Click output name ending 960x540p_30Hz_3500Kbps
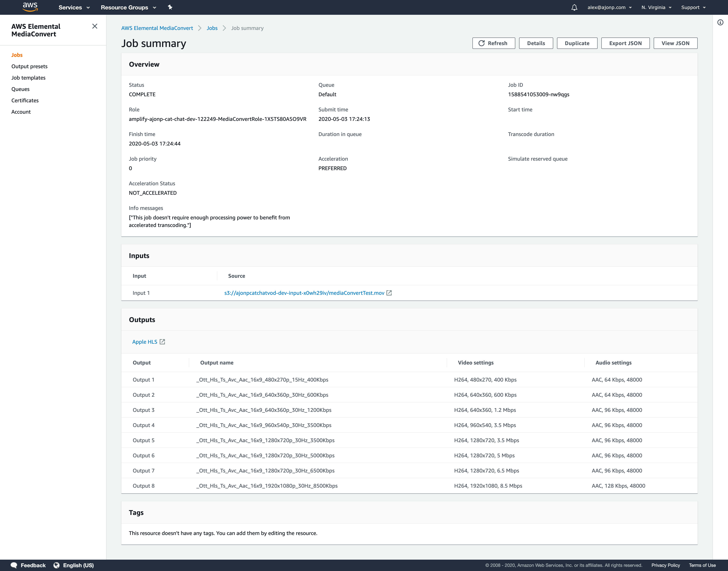Viewport: 728px width, 571px height. pos(264,425)
